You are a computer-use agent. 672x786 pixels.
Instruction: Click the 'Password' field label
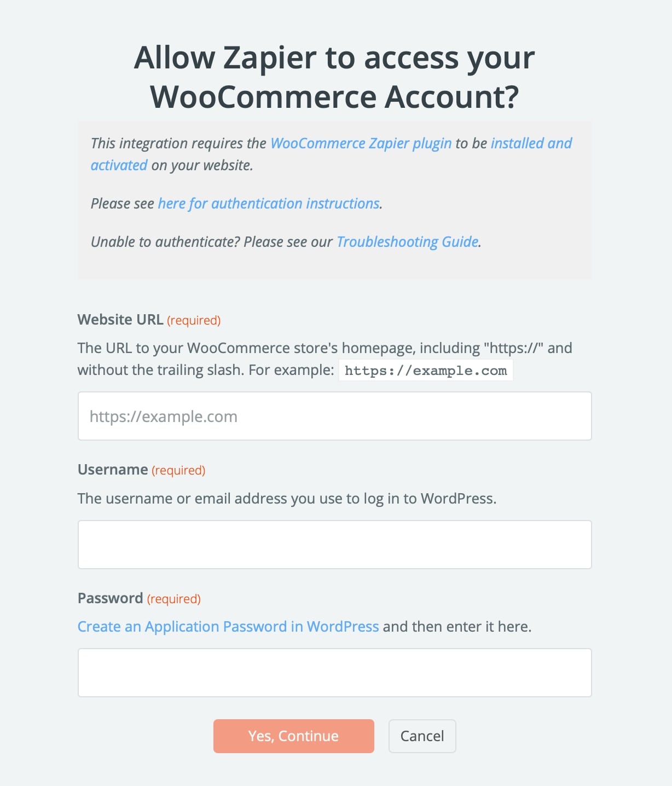111,598
